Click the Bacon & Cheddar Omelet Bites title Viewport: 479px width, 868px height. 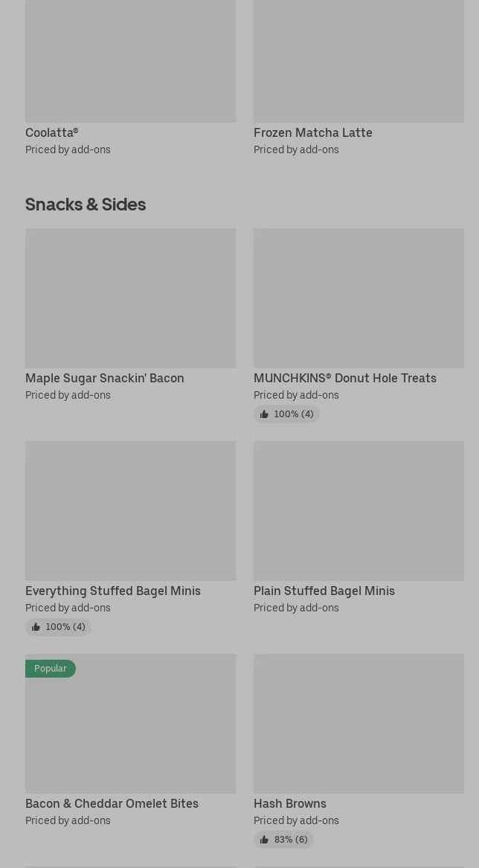(x=112, y=803)
